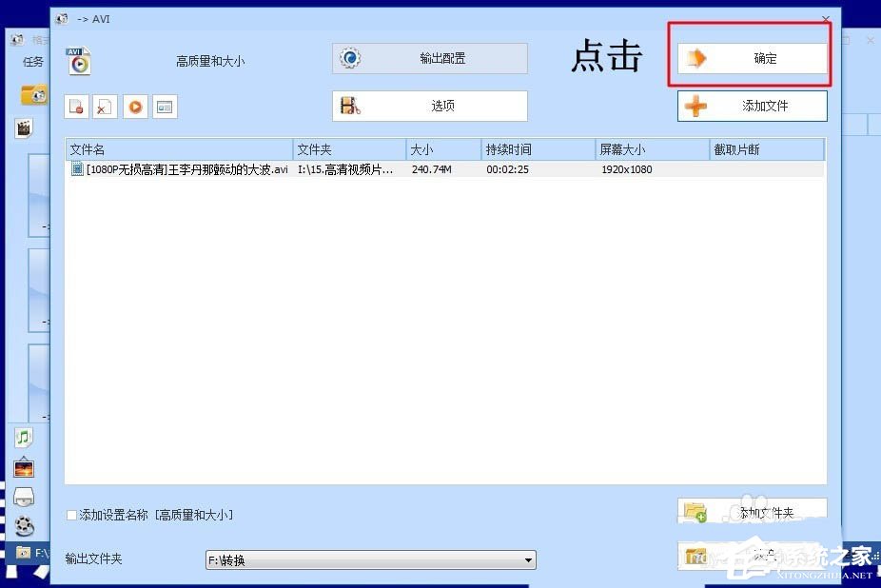The height and width of the screenshot is (588, 881).
Task: Click the 添加文件 button to add files
Action: click(752, 106)
